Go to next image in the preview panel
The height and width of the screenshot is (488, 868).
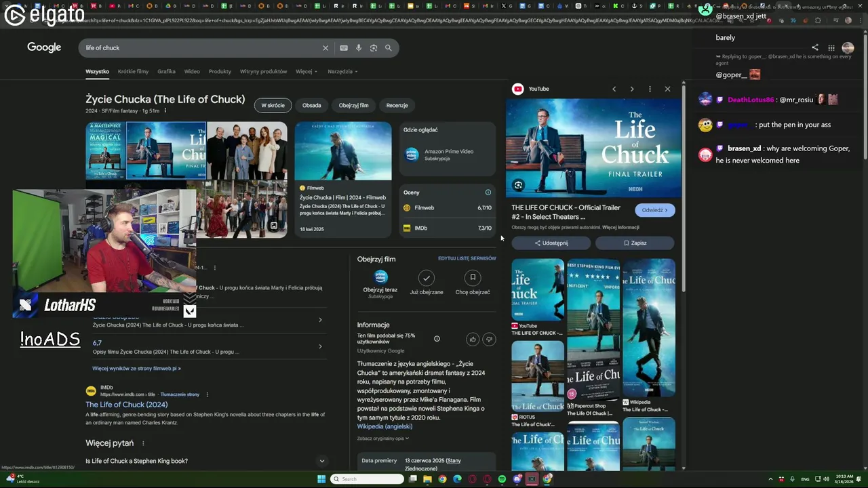tap(632, 89)
